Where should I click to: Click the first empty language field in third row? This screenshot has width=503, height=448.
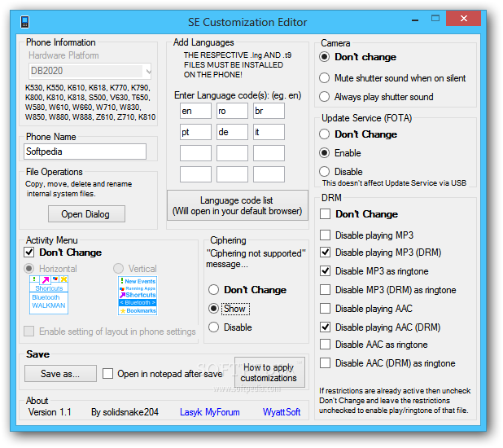pos(195,153)
